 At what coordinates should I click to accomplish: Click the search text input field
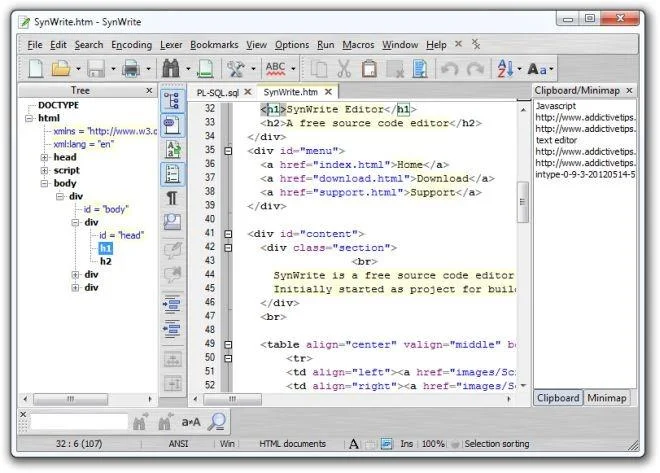(x=79, y=422)
